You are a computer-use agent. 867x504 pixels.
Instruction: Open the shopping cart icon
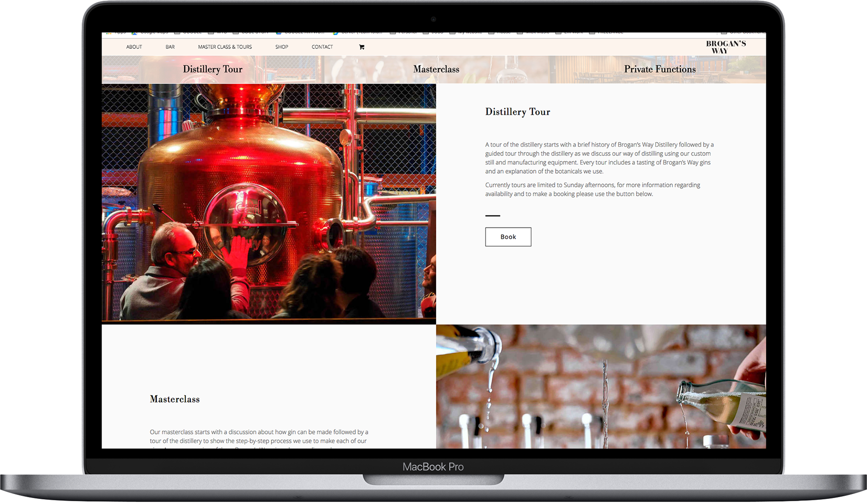(x=362, y=47)
